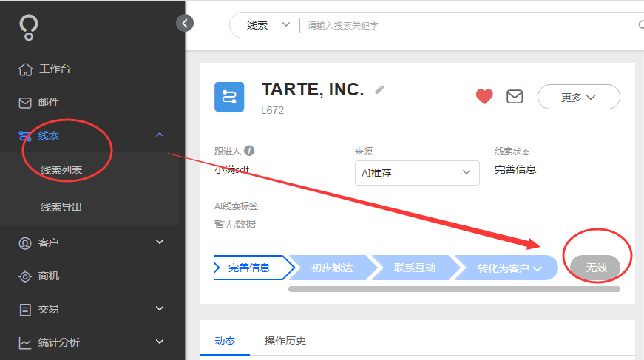Open 线索列表 in the sidebar
The image size is (644, 360).
pyautogui.click(x=61, y=170)
